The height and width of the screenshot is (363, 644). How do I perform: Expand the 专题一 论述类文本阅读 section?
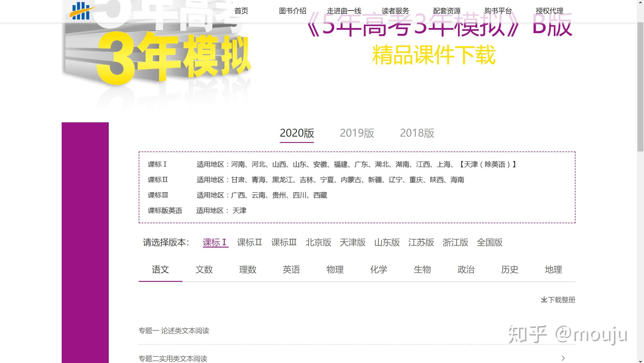point(174,331)
